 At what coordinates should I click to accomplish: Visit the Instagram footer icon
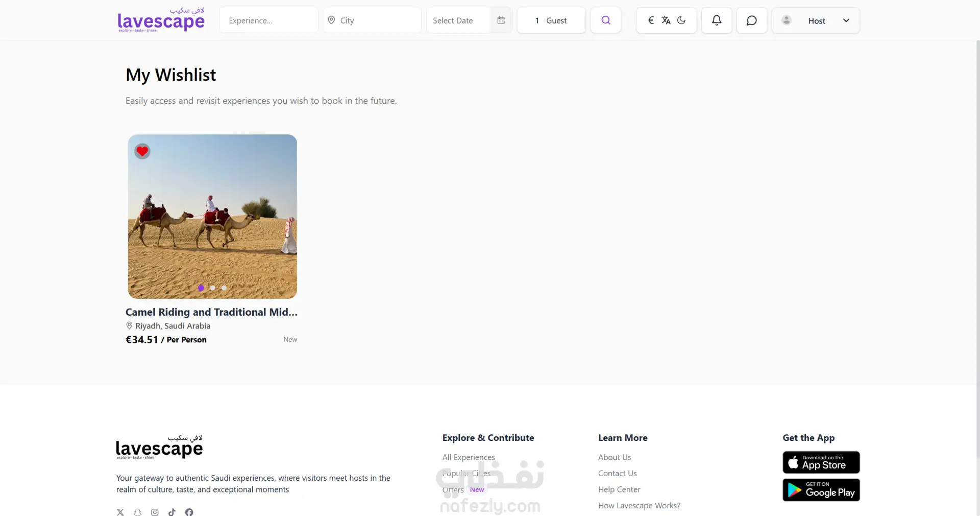click(x=155, y=512)
